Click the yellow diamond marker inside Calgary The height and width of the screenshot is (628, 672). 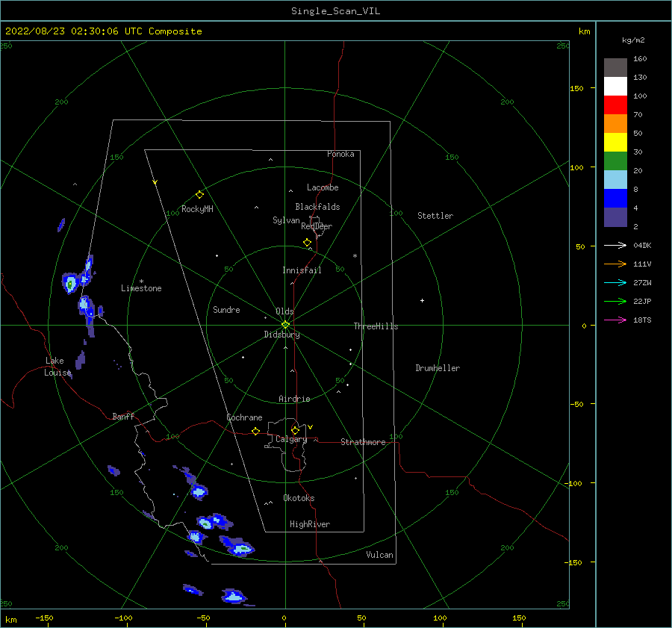pos(295,430)
